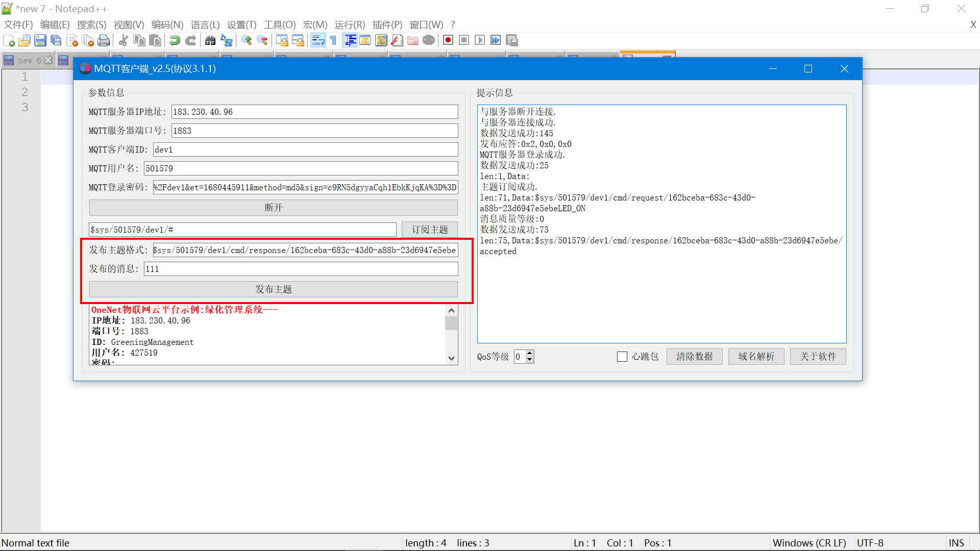
Task: Focus the MQTT服务器端口号 field showing 1883
Action: 314,131
